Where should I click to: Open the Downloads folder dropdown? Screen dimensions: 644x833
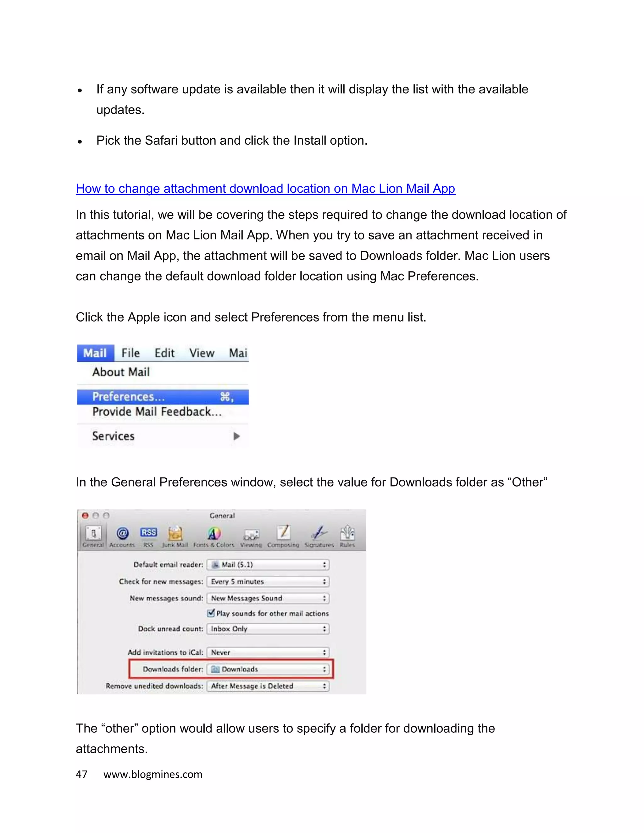(x=268, y=669)
